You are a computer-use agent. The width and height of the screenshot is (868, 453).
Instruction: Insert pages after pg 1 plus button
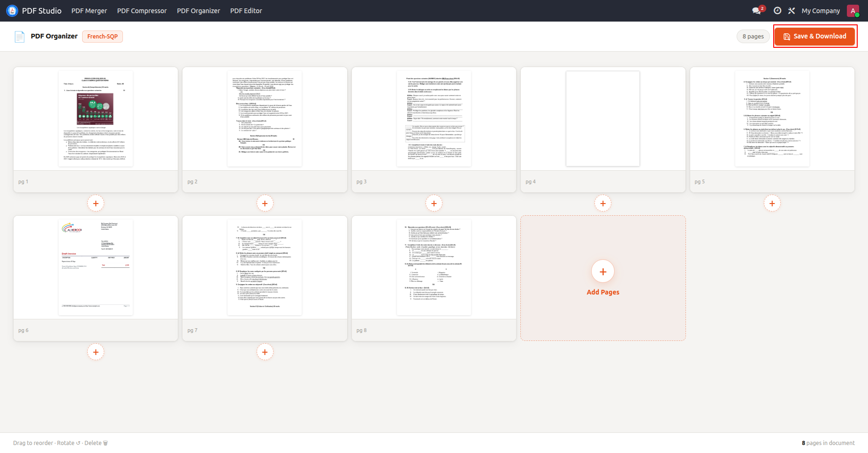click(x=96, y=203)
